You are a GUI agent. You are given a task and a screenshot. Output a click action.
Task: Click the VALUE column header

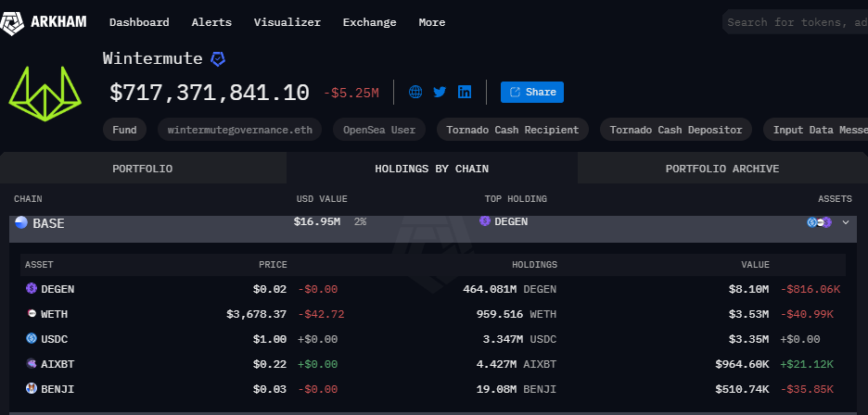755,265
